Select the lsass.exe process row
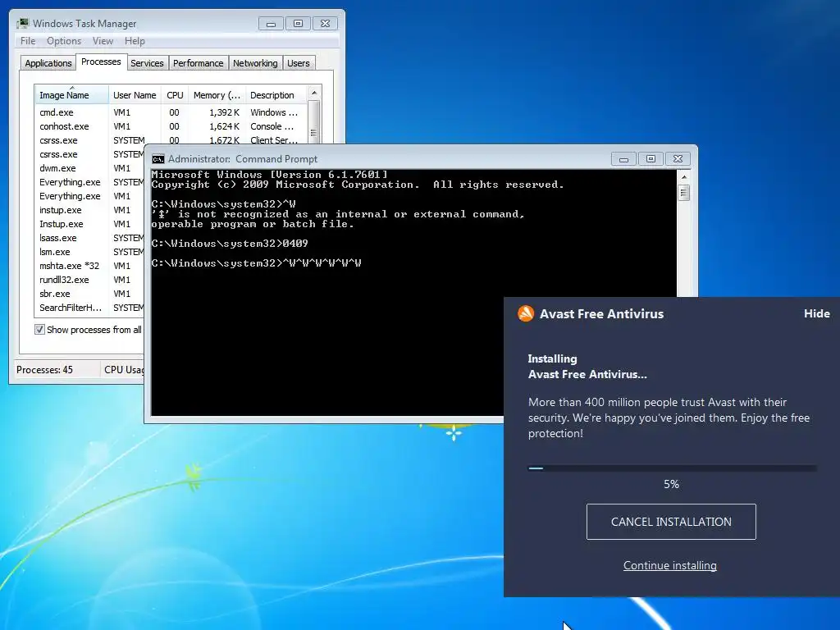Image resolution: width=840 pixels, height=630 pixels. pos(90,238)
